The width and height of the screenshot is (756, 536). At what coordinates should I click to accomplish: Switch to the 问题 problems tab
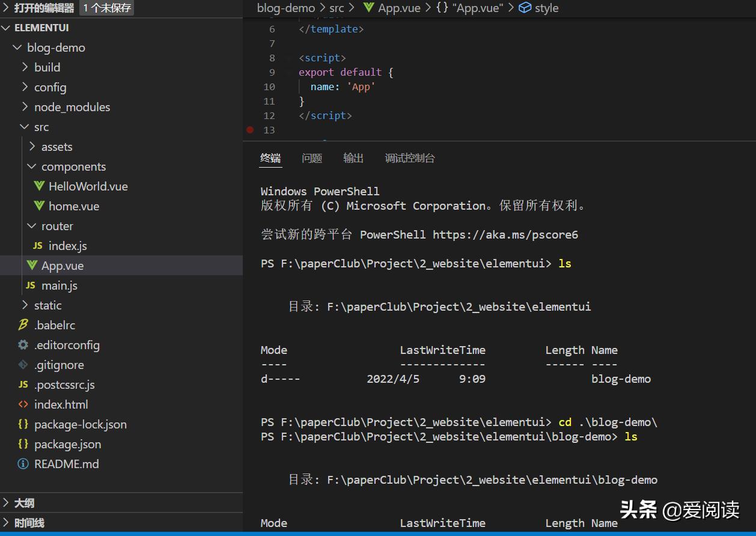pyautogui.click(x=312, y=158)
